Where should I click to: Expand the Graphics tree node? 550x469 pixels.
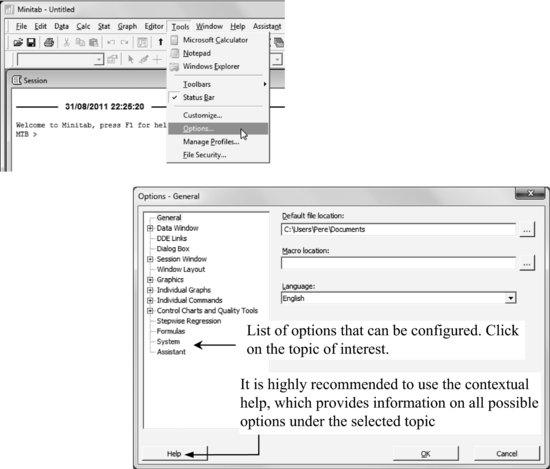coord(150,280)
